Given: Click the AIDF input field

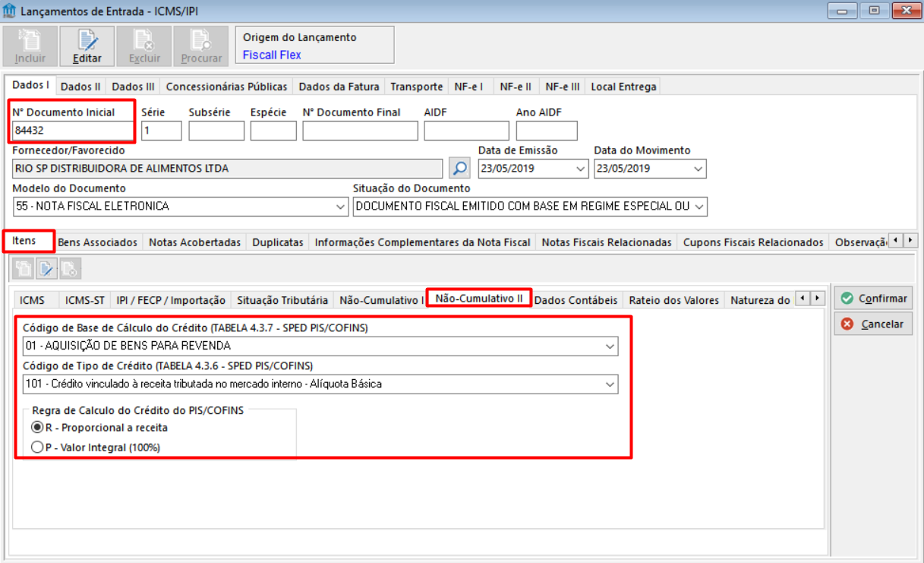Looking at the screenshot, I should coord(466,131).
